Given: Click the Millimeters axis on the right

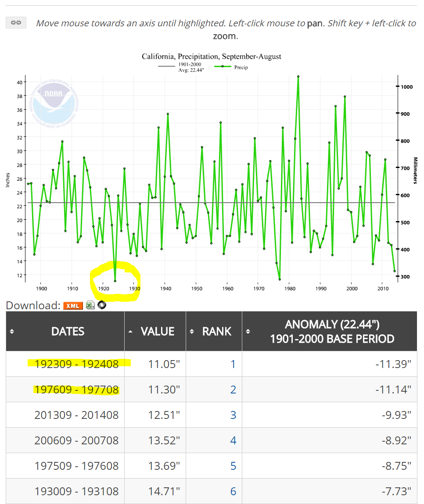Looking at the screenshot, I should click(415, 171).
